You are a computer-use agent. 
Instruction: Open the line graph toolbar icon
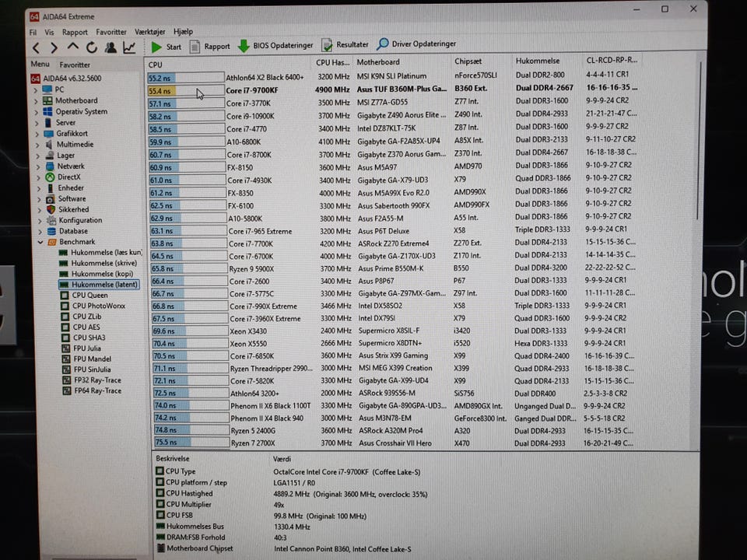(129, 47)
